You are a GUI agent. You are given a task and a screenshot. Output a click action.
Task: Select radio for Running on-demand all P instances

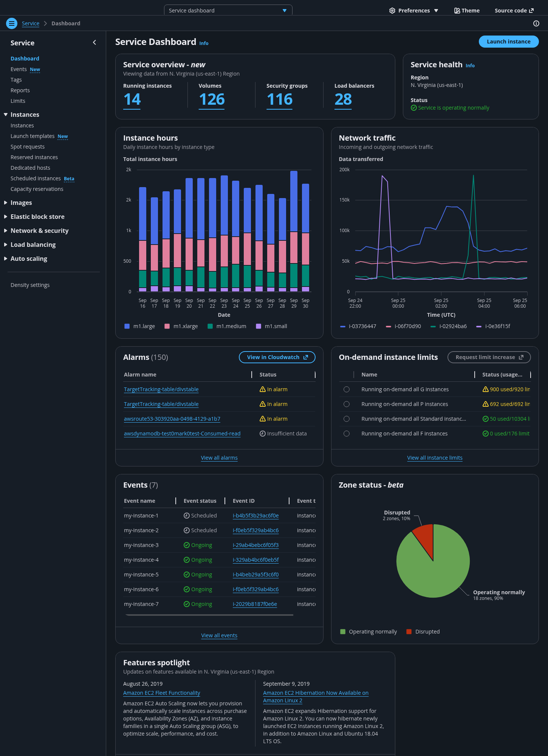pyautogui.click(x=347, y=404)
